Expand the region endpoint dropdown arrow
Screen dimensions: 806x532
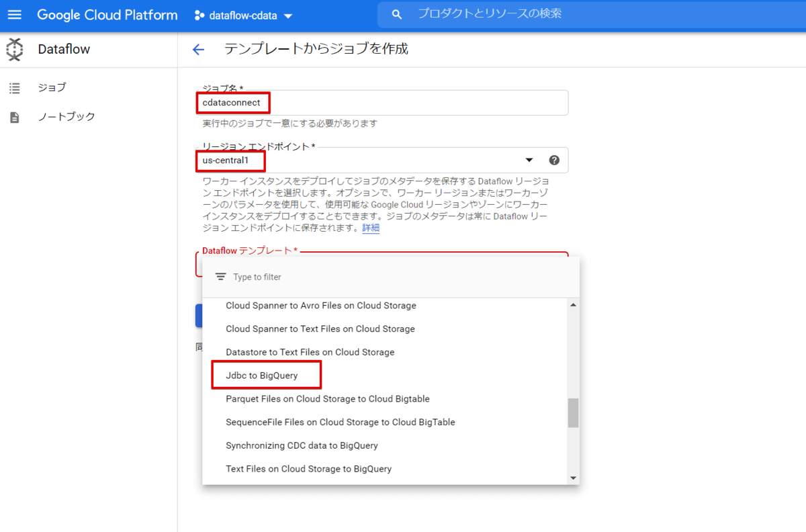tap(529, 160)
